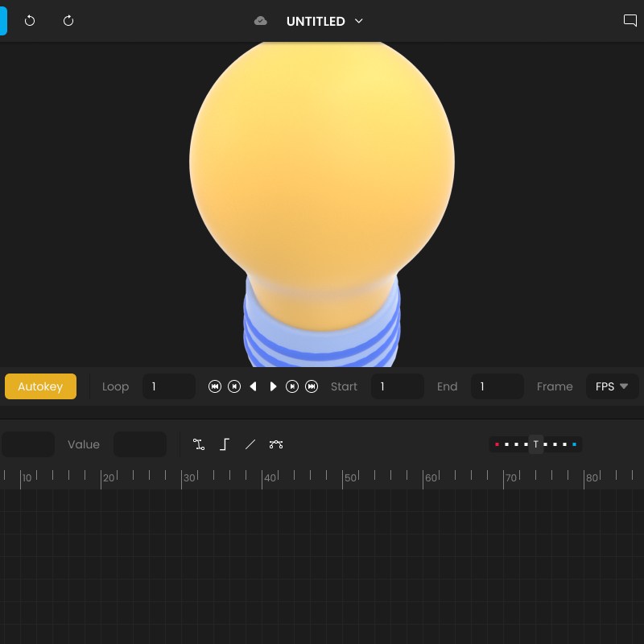Step to the previous keyframe
Viewport: 644px width, 644px height.
(x=234, y=386)
